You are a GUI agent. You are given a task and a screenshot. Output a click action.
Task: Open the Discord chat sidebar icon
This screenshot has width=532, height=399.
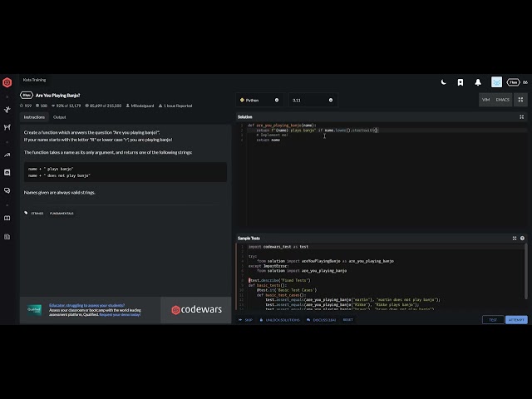(7, 172)
